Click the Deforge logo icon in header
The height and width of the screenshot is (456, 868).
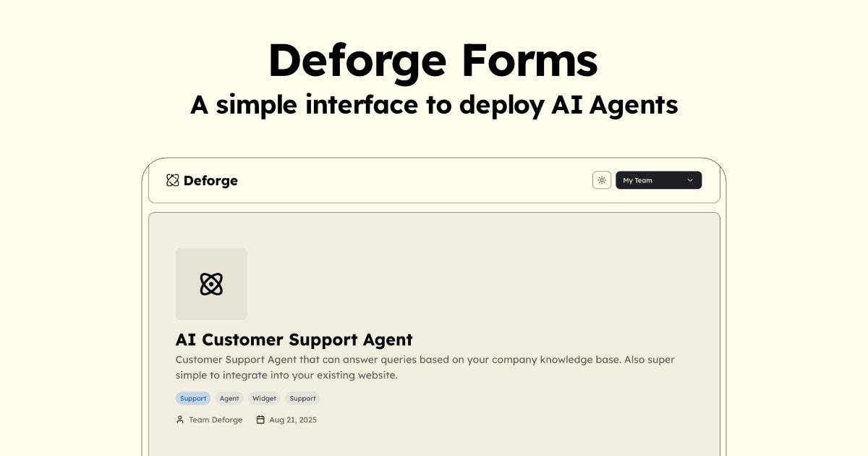coord(172,180)
